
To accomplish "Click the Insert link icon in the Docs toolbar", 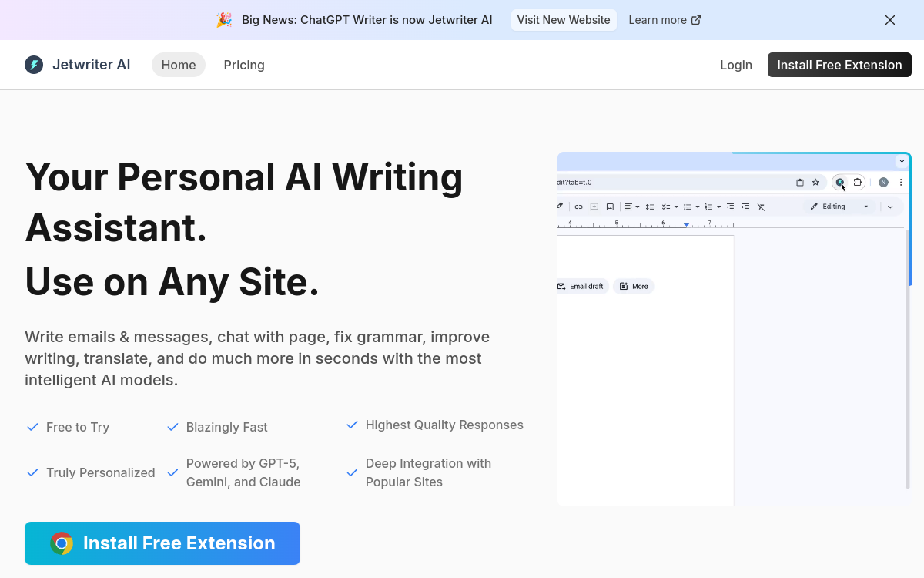I will coord(578,207).
